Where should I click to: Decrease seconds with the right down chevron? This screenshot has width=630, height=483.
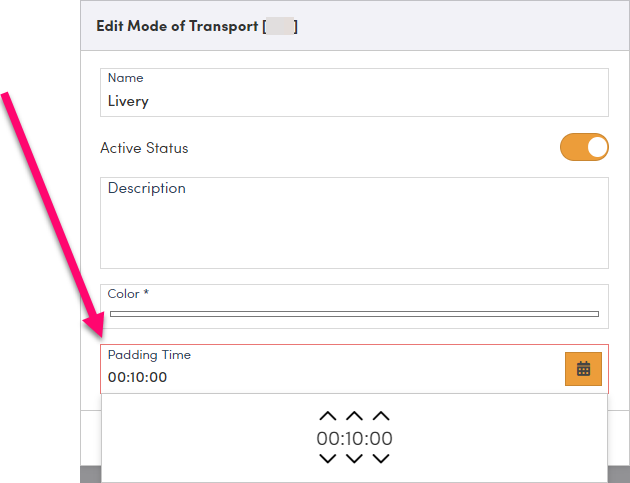pyautogui.click(x=380, y=459)
